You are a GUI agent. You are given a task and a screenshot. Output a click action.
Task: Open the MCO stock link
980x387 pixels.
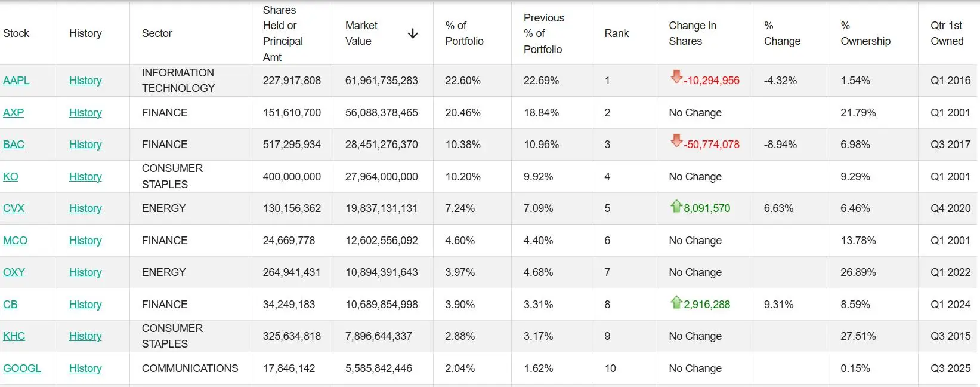pyautogui.click(x=15, y=241)
